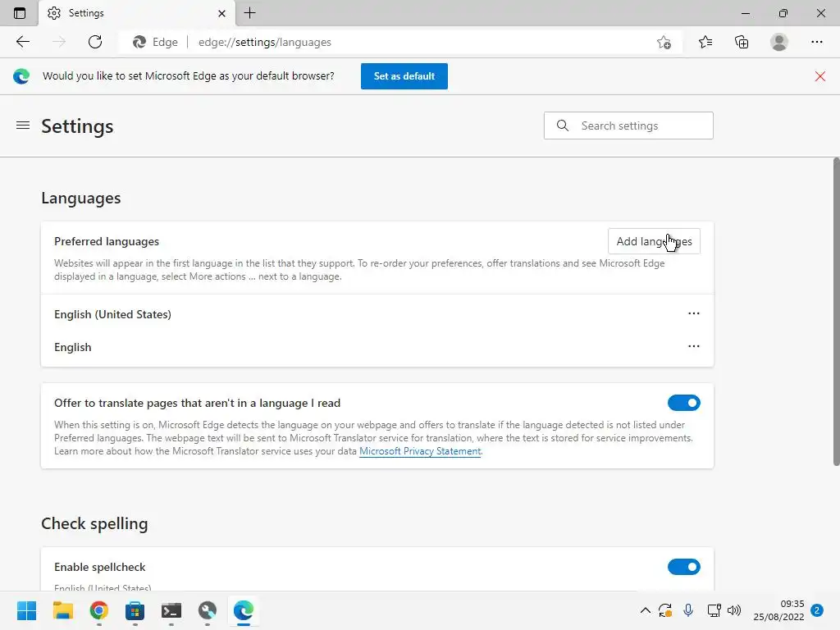
Task: Click the Check spelling heading
Action: click(94, 523)
